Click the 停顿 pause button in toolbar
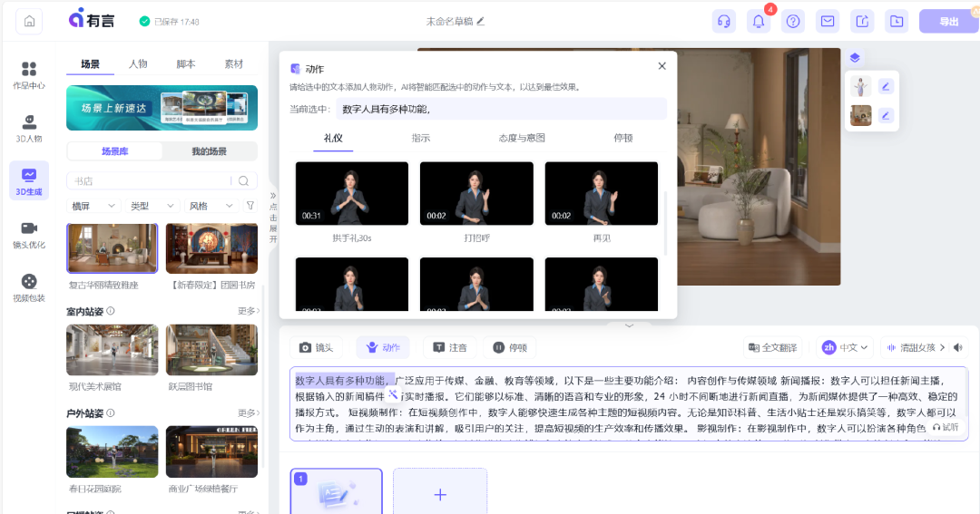The height and width of the screenshot is (514, 980). [x=510, y=347]
